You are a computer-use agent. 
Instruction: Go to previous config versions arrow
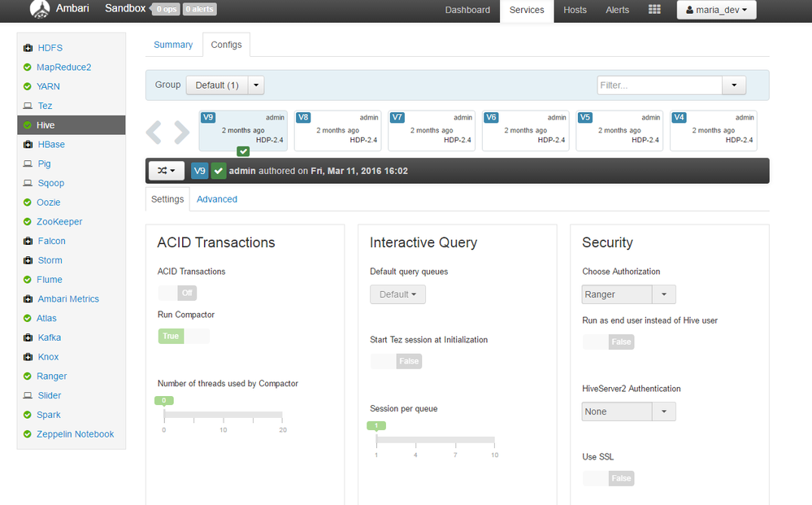click(x=154, y=132)
